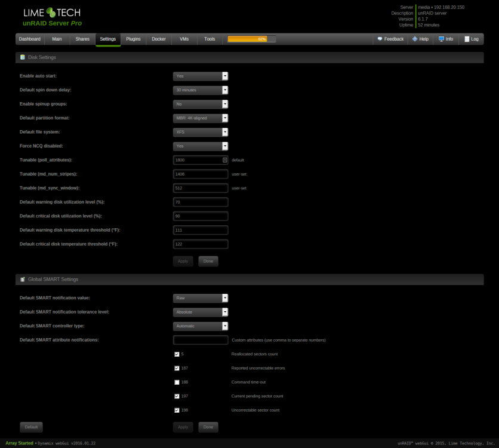Click the Default button
499x448 pixels.
pyautogui.click(x=31, y=427)
